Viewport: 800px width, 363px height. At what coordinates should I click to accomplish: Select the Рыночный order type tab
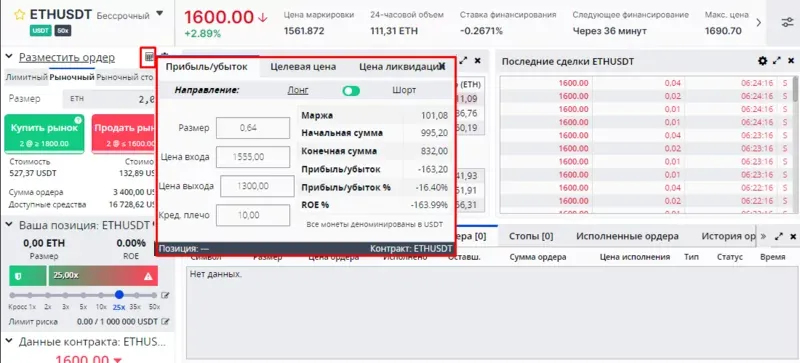(72, 78)
